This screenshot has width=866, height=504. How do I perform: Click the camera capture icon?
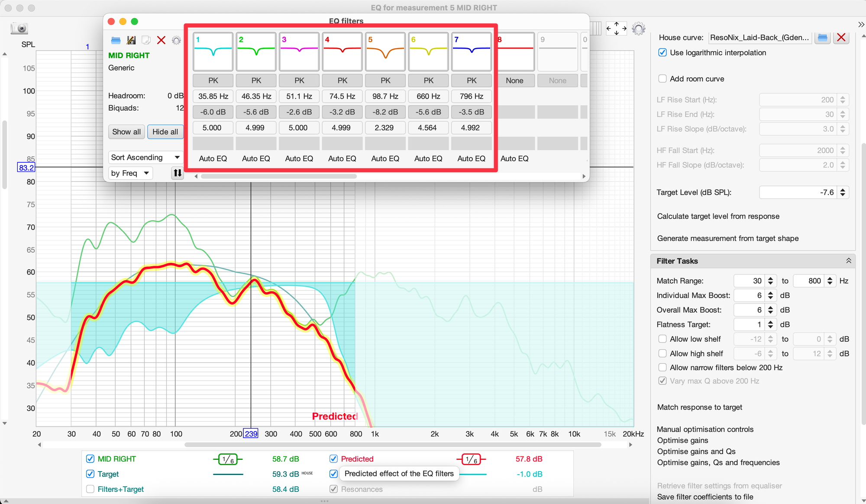click(x=19, y=29)
